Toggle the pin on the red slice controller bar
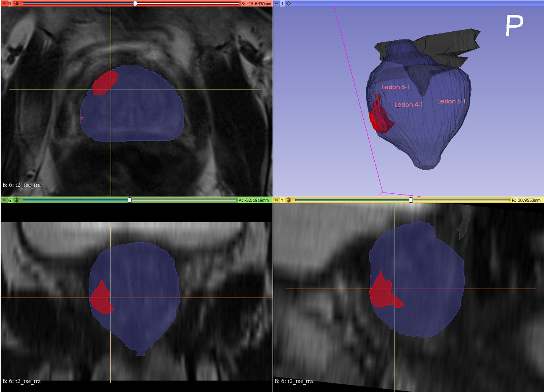The image size is (544, 392). pyautogui.click(x=5, y=3)
